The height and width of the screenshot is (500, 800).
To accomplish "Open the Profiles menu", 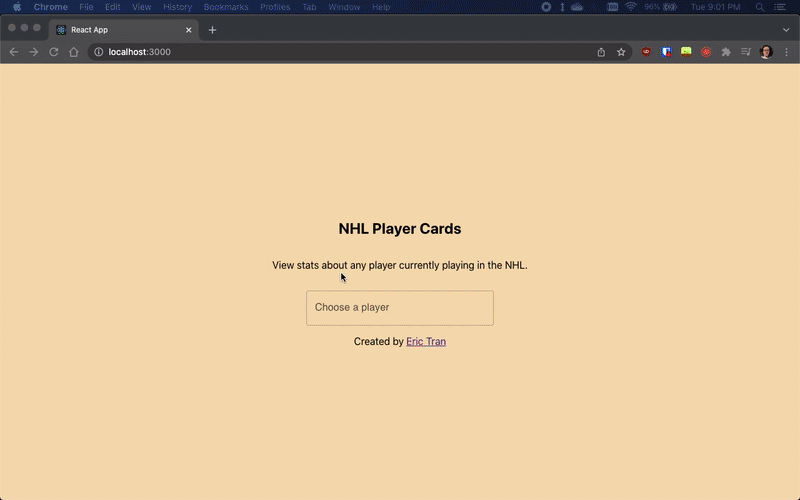I will click(275, 7).
